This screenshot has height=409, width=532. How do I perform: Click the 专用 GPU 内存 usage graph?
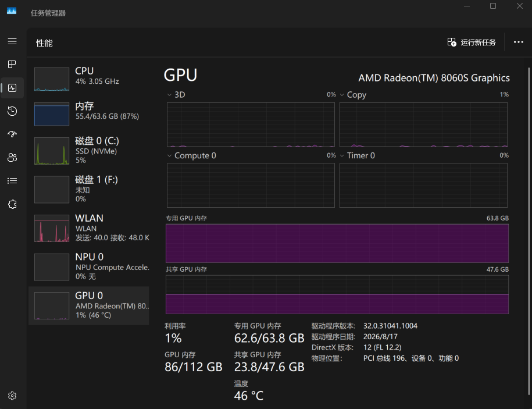click(x=337, y=243)
